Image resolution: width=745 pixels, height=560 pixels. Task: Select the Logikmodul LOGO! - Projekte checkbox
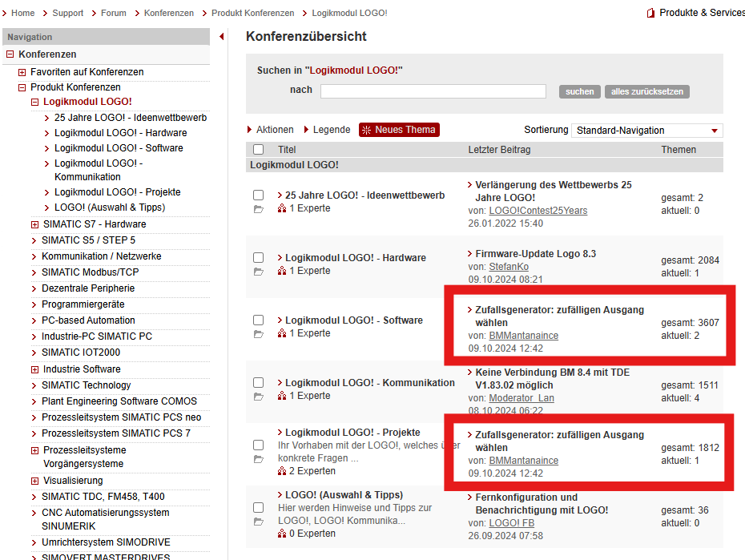259,445
